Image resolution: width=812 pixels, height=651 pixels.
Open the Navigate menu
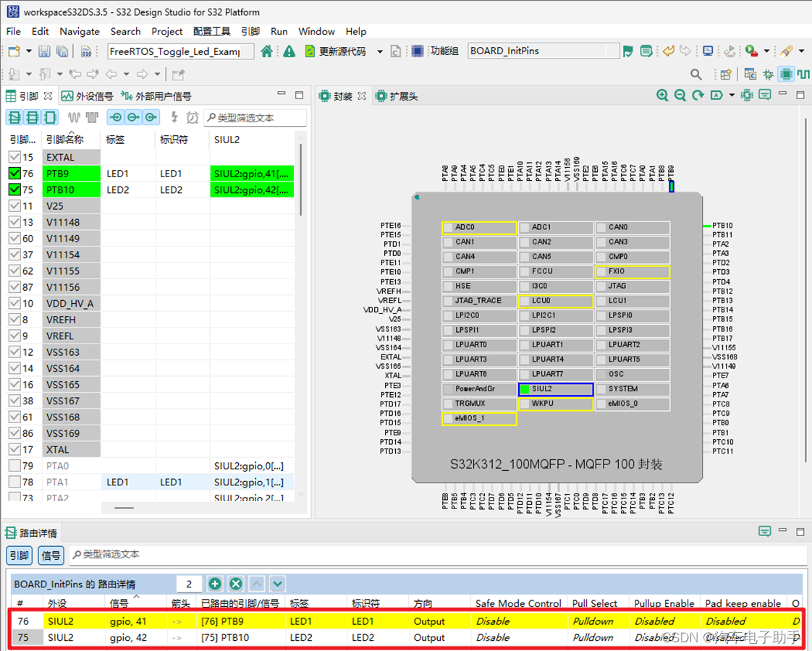[79, 32]
